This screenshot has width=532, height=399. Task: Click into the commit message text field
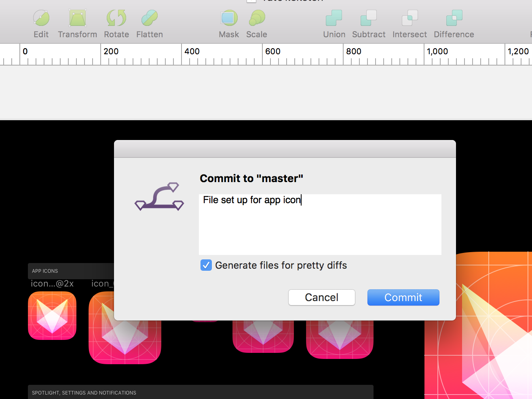coord(320,225)
